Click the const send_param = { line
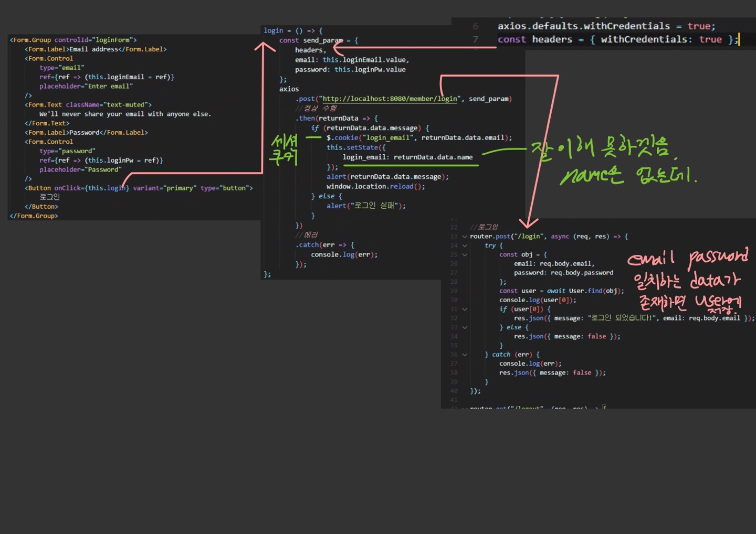 click(319, 40)
